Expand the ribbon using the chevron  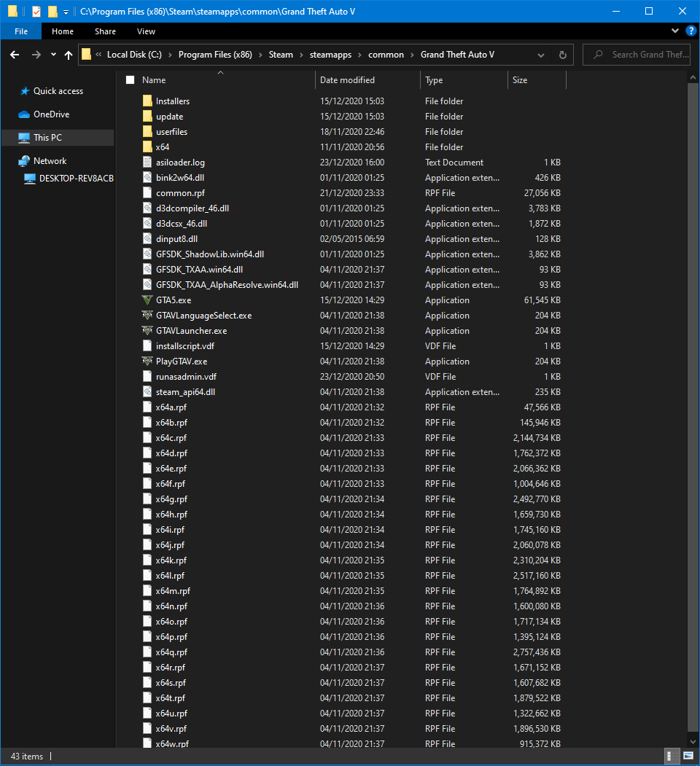point(675,31)
